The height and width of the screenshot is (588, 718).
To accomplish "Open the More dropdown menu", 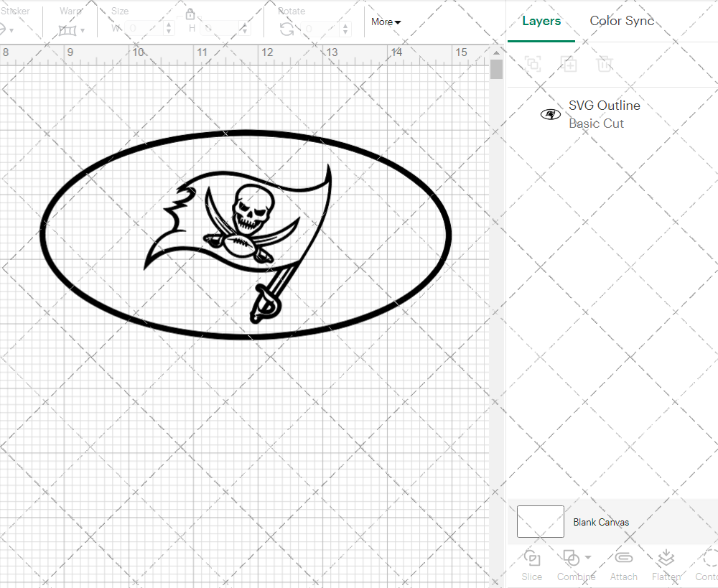I will (386, 22).
